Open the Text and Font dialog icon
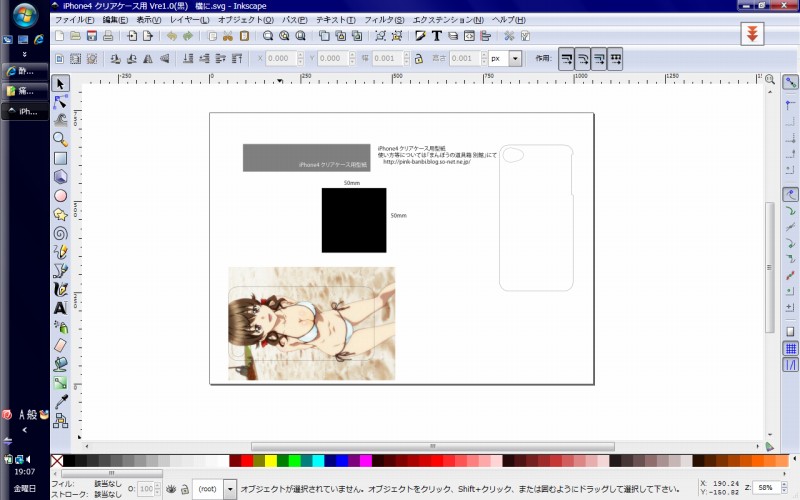The height and width of the screenshot is (500, 800). [x=437, y=36]
